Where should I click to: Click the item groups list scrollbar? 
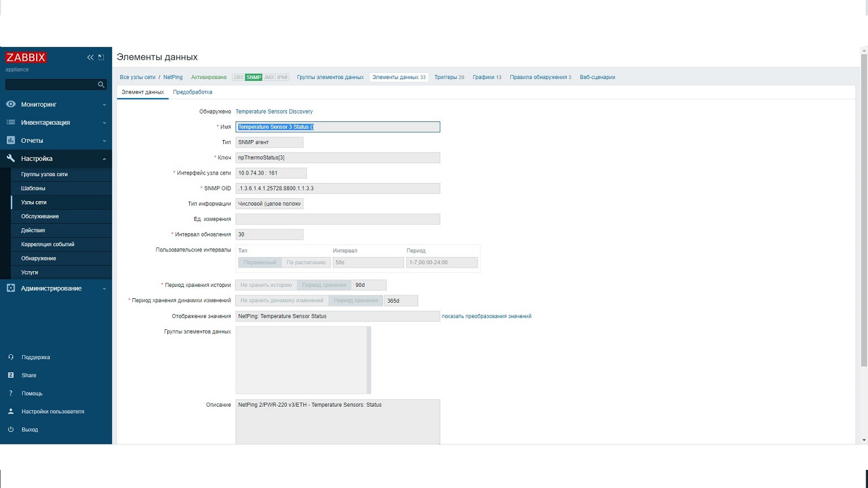click(369, 360)
